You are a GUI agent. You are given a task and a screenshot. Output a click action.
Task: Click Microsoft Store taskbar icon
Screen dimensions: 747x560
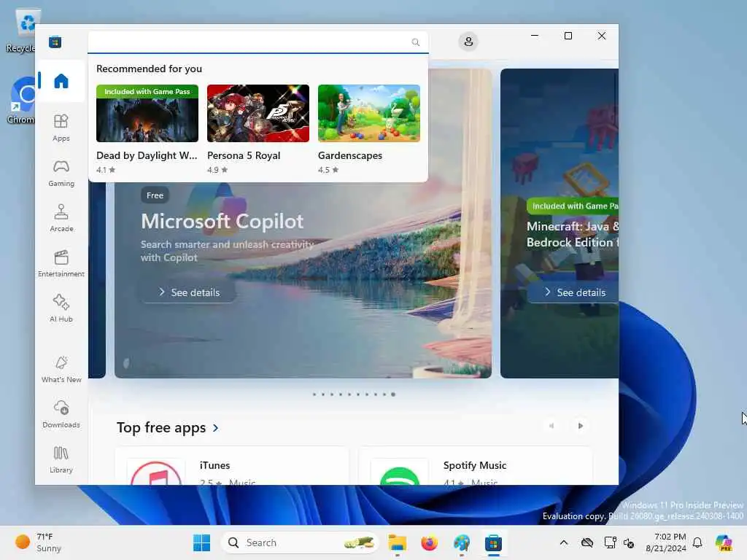[494, 542]
